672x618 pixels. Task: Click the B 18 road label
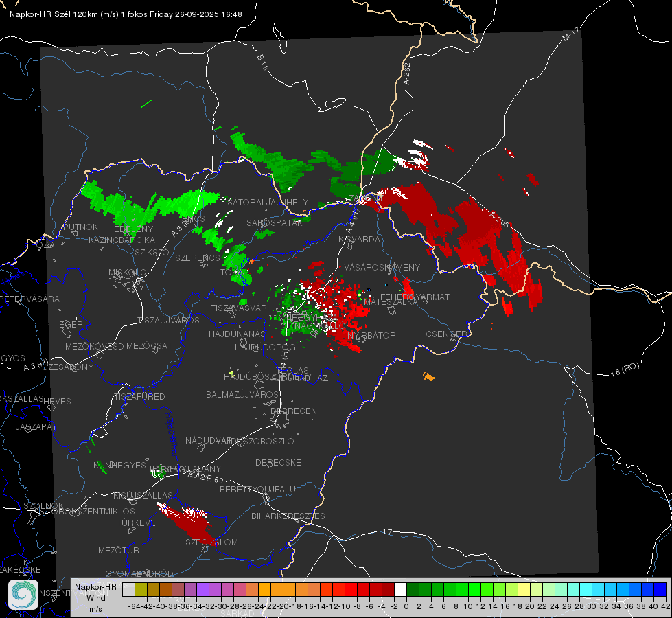point(262,62)
